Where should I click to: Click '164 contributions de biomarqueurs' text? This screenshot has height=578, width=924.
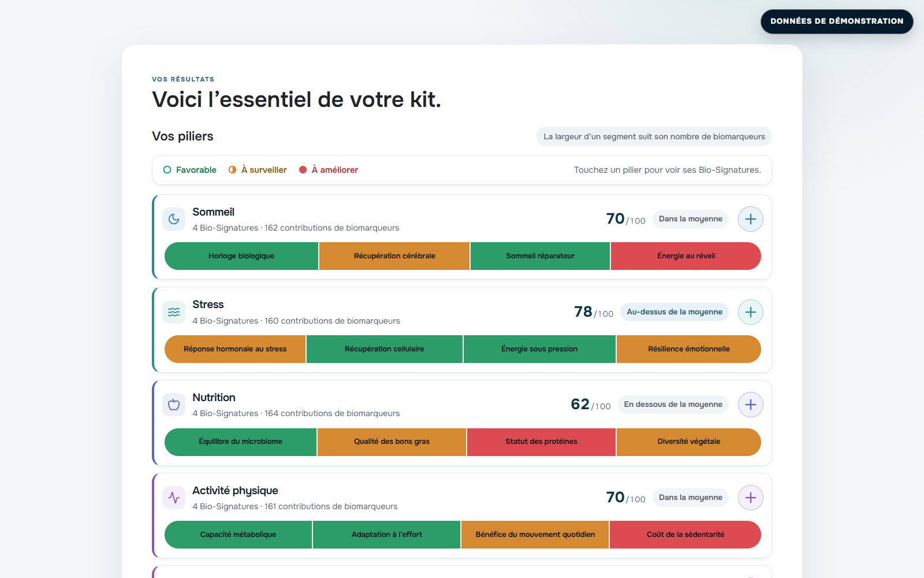[332, 414]
